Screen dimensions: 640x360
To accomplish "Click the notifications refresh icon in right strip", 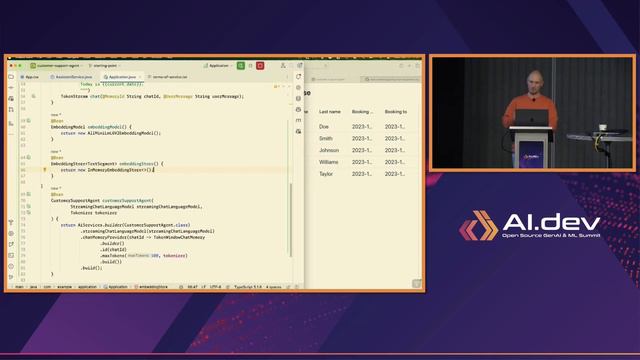I will 298,77.
